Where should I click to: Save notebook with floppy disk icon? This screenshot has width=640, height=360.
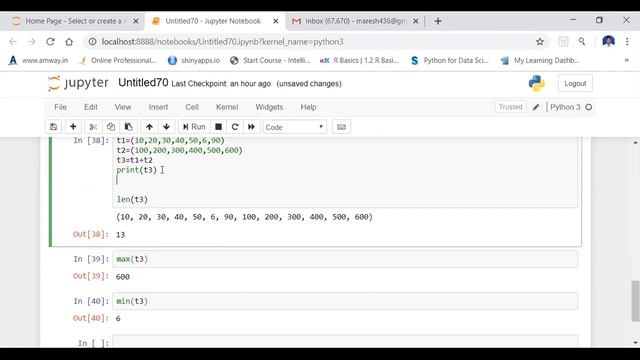(53, 127)
